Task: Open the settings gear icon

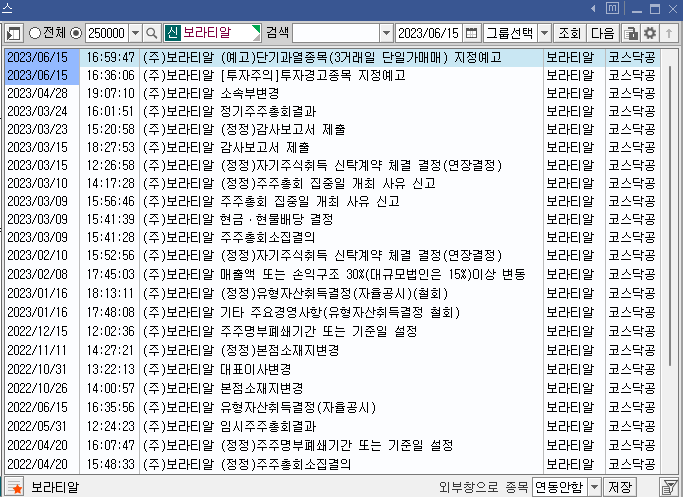Action: 650,33
